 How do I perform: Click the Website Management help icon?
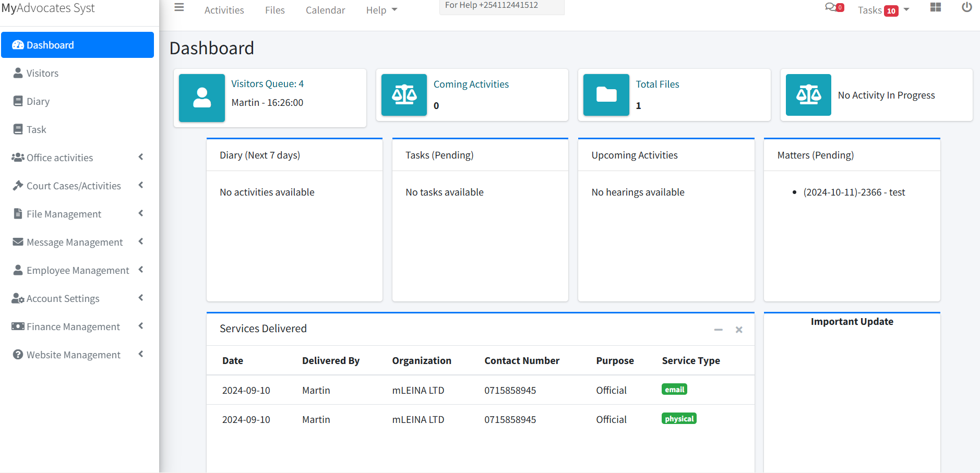point(18,354)
